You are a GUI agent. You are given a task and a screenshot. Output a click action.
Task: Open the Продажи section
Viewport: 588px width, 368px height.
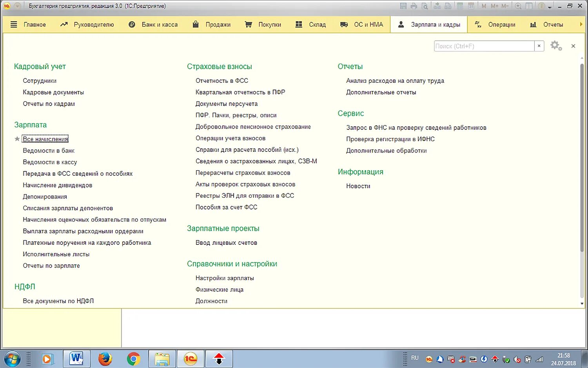click(x=211, y=24)
